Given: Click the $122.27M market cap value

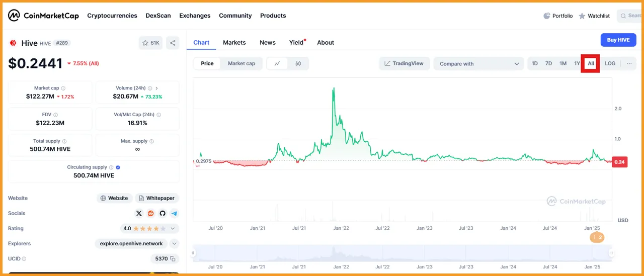Looking at the screenshot, I should click(40, 97).
